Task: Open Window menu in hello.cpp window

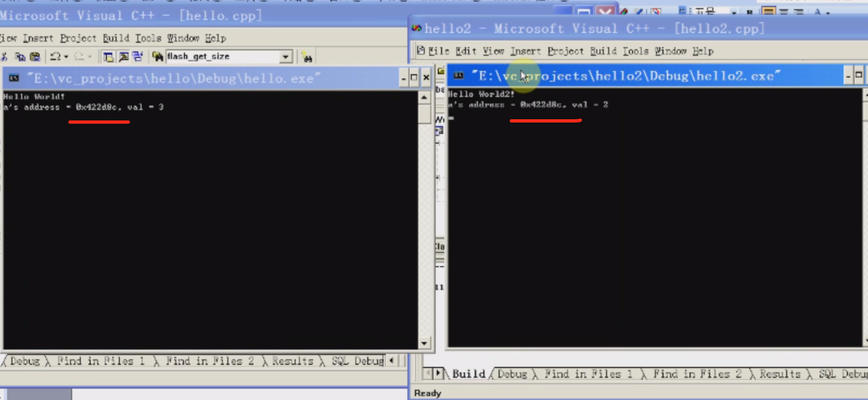Action: pyautogui.click(x=183, y=38)
